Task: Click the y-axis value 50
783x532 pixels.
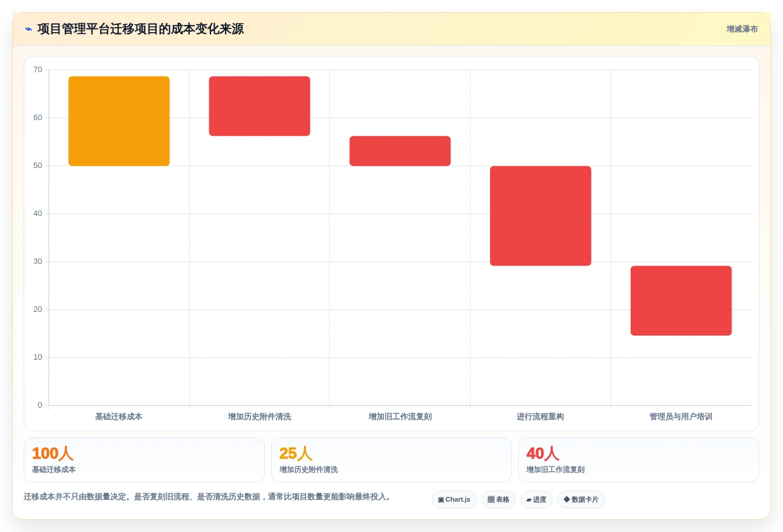Action: [x=38, y=166]
